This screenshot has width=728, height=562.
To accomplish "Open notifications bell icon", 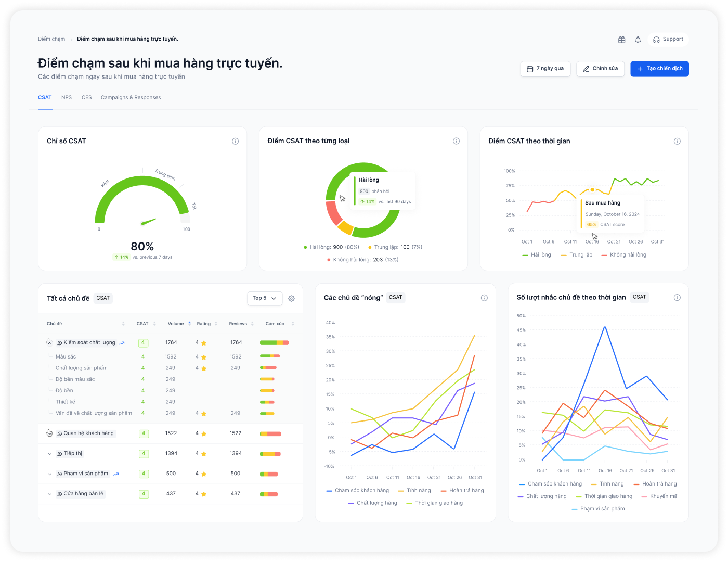I will [x=638, y=40].
